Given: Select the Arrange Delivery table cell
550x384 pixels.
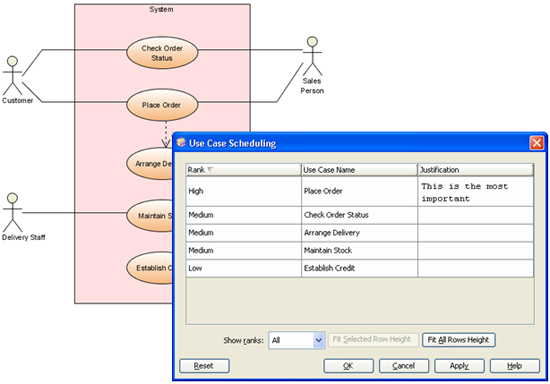Looking at the screenshot, I should tap(360, 233).
